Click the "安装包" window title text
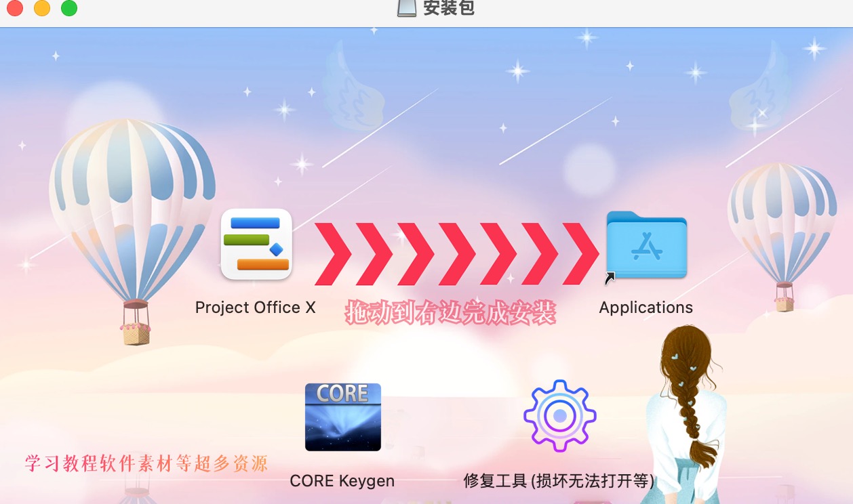The height and width of the screenshot is (504, 853). click(x=449, y=8)
